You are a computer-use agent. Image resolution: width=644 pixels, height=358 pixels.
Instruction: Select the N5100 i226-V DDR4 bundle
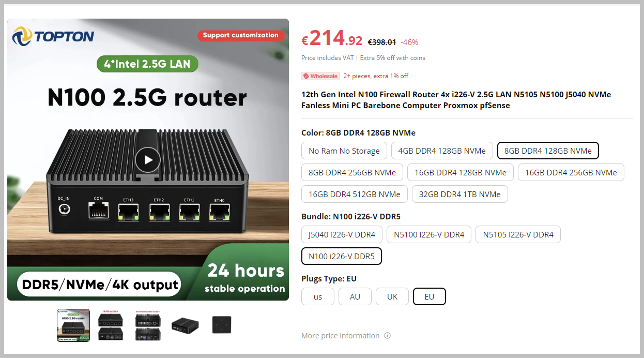click(429, 234)
